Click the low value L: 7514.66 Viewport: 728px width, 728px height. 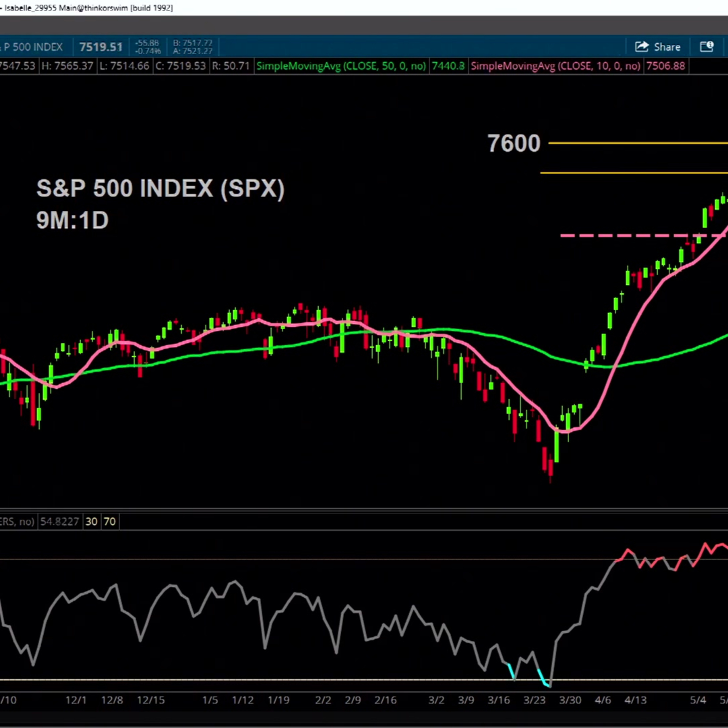click(124, 66)
